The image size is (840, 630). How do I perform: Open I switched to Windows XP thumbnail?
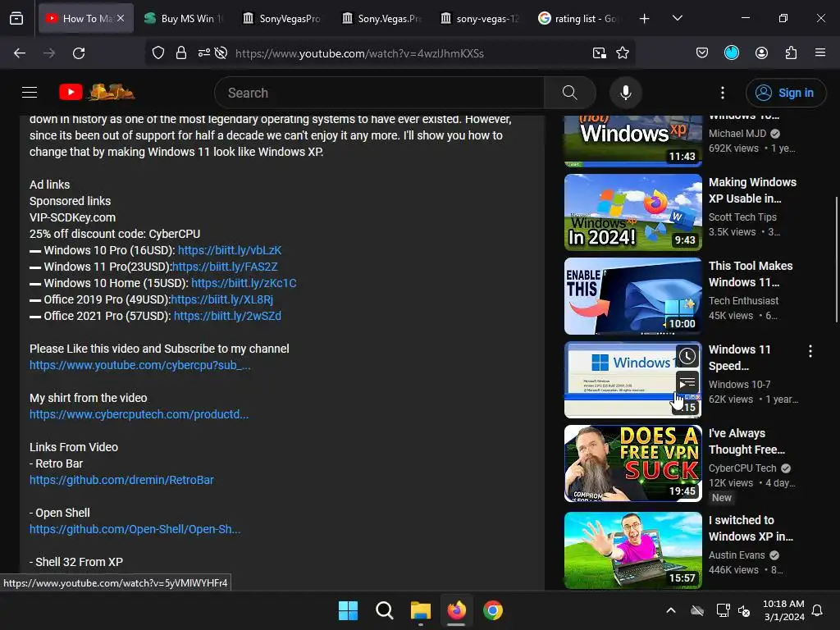[x=632, y=550]
